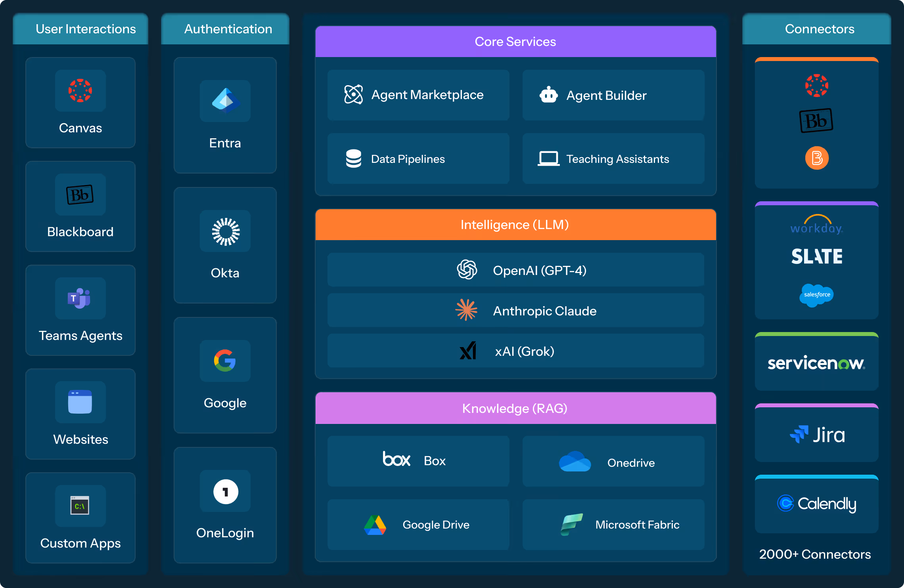The height and width of the screenshot is (588, 904).
Task: Select the Microsoft Teams Agents icon
Action: click(80, 298)
